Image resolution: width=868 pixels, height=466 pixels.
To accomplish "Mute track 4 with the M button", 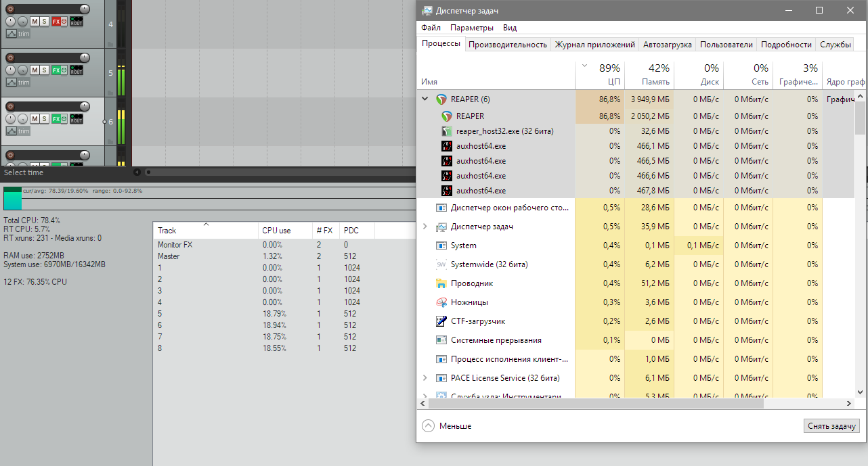I will pos(35,22).
